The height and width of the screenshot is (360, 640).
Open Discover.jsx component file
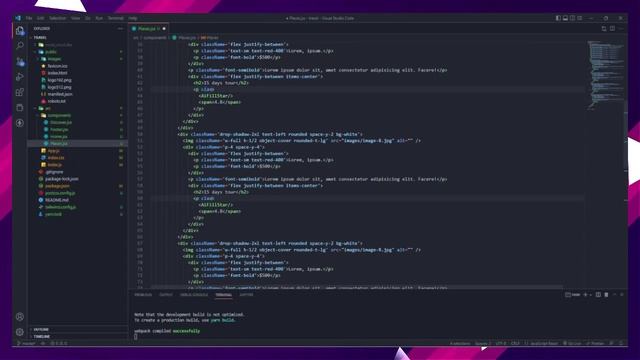point(61,122)
